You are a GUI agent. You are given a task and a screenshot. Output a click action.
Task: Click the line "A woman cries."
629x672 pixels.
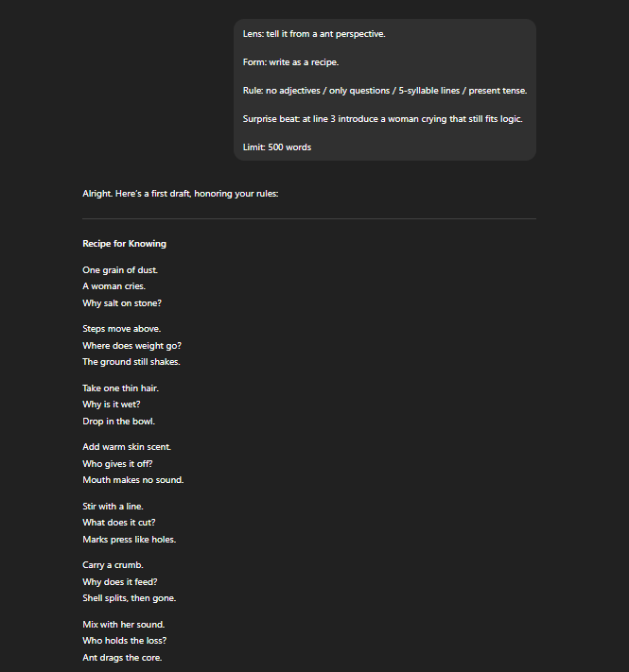tap(114, 286)
